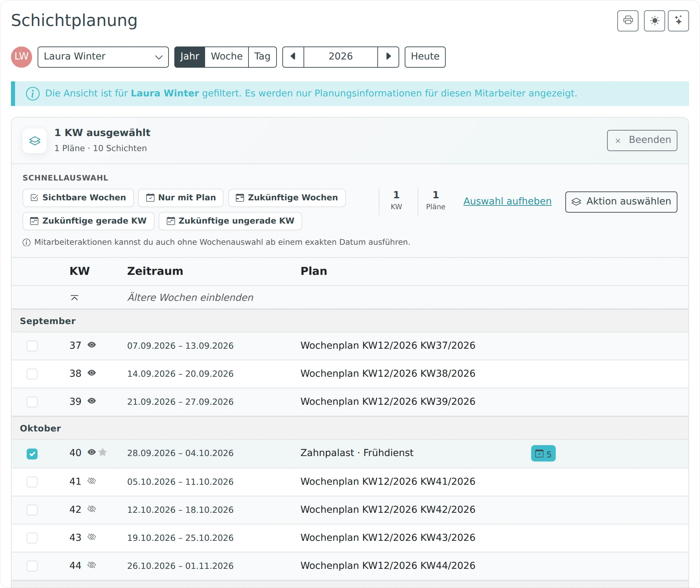The height and width of the screenshot is (588, 700).
Task: Select Zukünftige ungerade KW
Action: (x=230, y=221)
